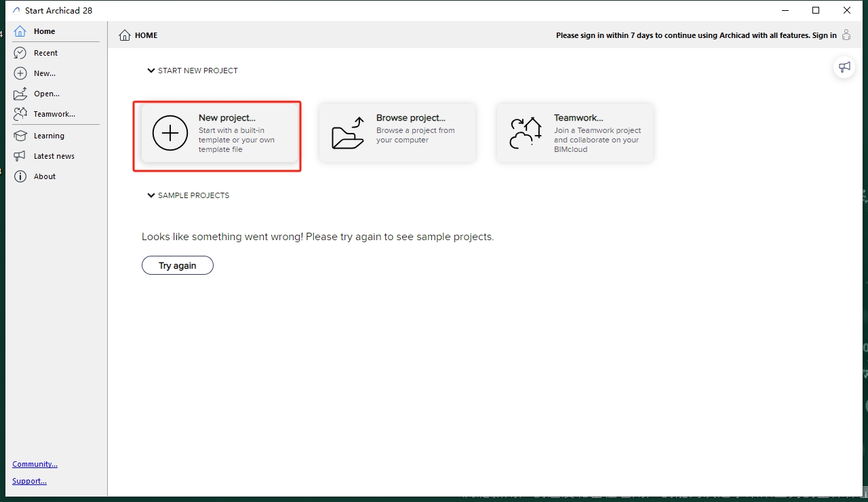
Task: Select the Teamwork cloud icon in sidebar
Action: point(20,114)
